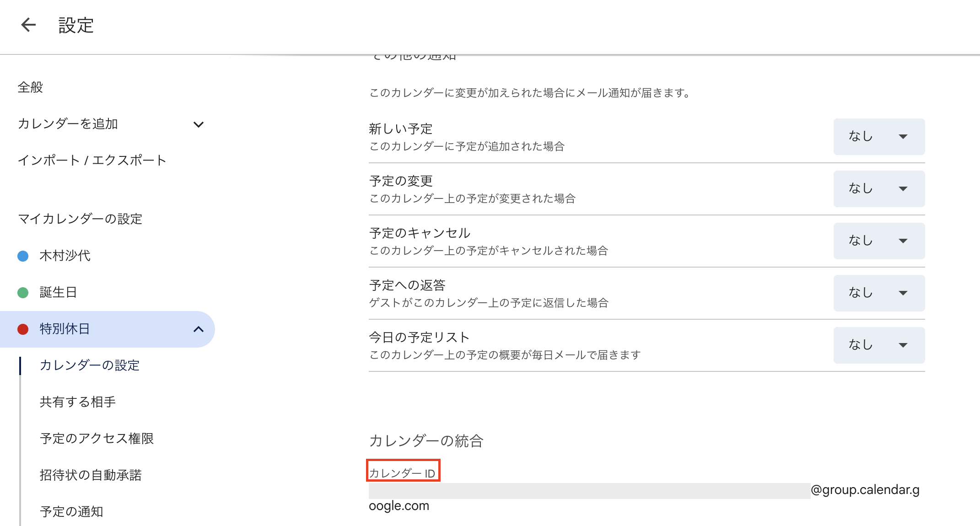The image size is (980, 526).
Task: Select カレンダーの設定 under 特別休日
Action: (x=90, y=365)
